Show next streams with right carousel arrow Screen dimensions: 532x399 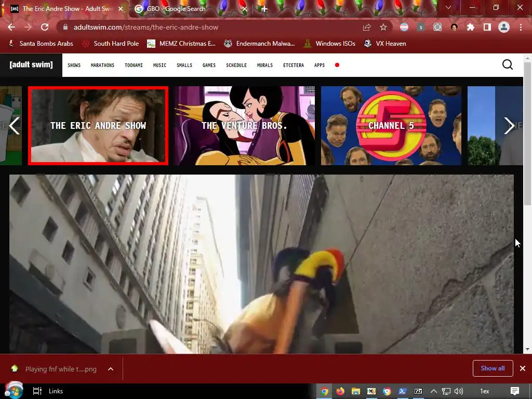(509, 126)
